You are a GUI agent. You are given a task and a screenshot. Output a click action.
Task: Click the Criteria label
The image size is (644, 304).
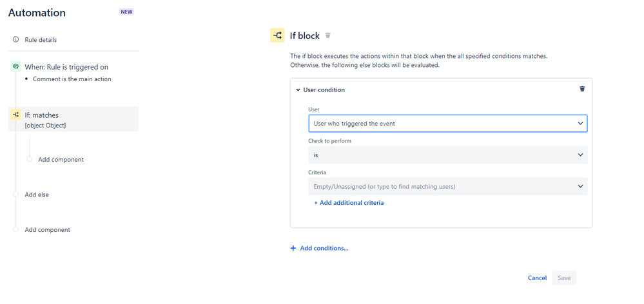[x=317, y=173]
